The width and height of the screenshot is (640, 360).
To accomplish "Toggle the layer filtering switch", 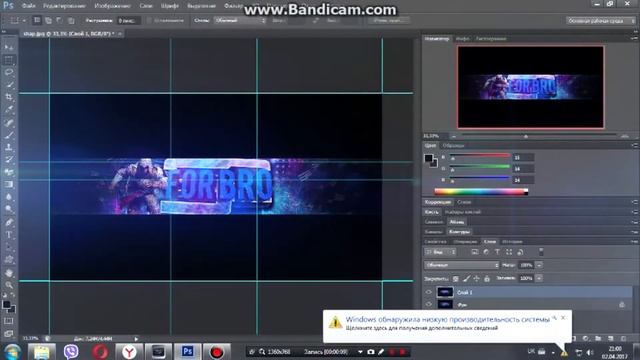I will pyautogui.click(x=541, y=252).
